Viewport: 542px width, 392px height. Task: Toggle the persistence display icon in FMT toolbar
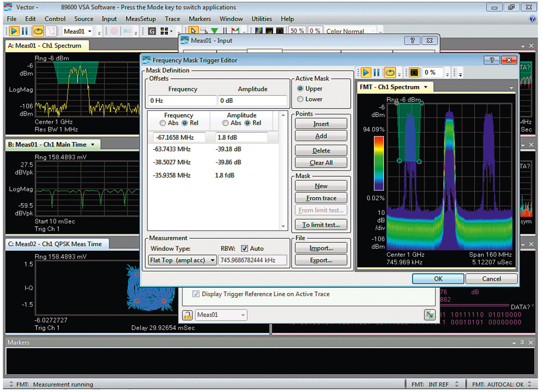tap(414, 72)
